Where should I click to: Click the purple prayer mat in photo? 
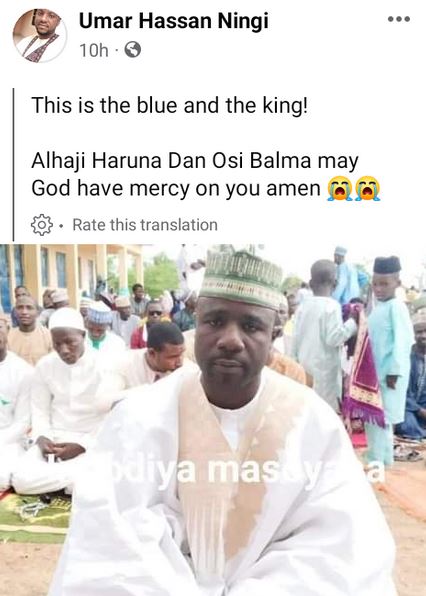361,369
